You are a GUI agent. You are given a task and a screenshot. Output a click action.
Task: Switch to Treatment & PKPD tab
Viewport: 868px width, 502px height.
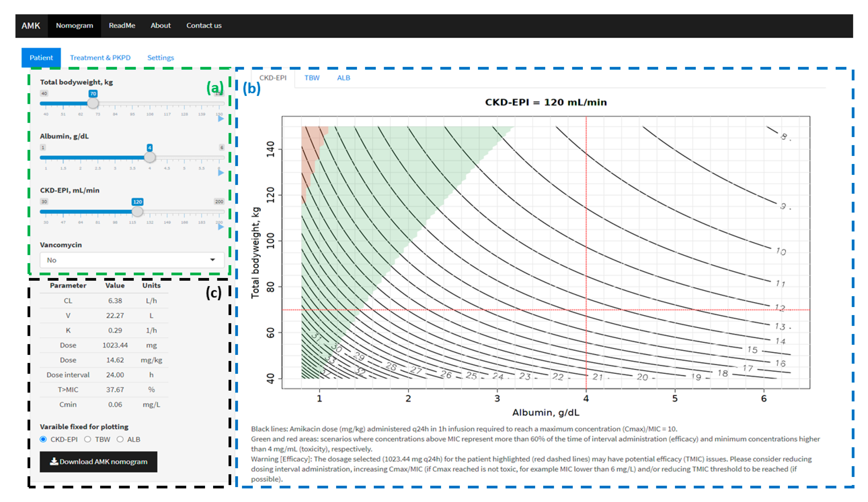(x=100, y=57)
